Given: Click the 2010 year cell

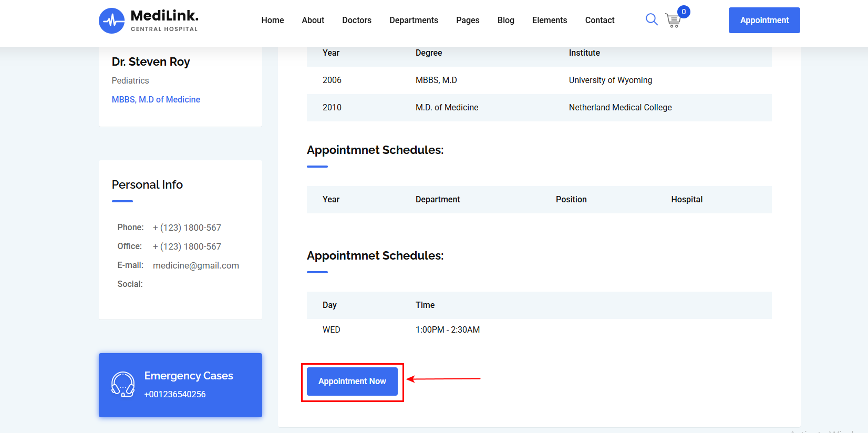Looking at the screenshot, I should coord(332,107).
